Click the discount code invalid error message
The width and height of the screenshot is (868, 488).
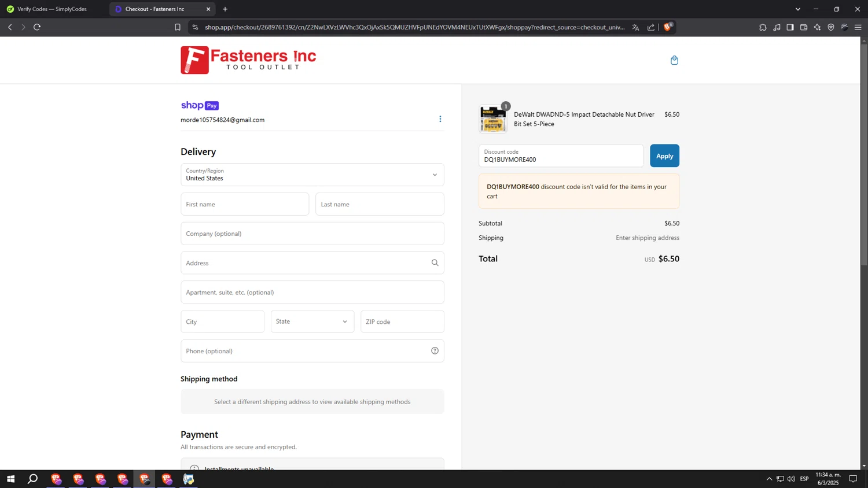[579, 191]
